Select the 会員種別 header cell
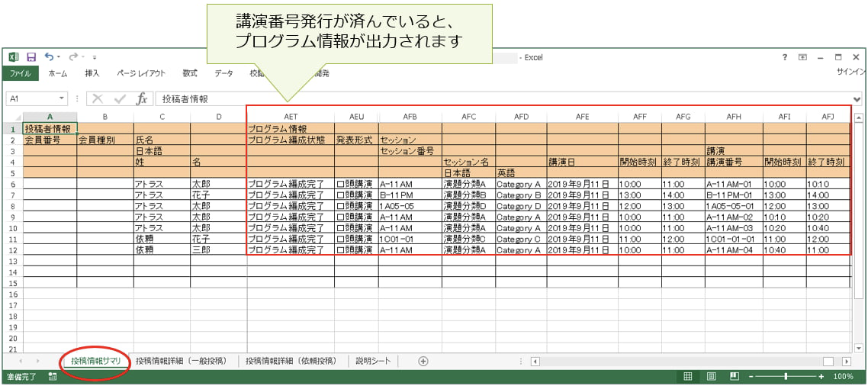This screenshot has height=386, width=868. pos(105,140)
